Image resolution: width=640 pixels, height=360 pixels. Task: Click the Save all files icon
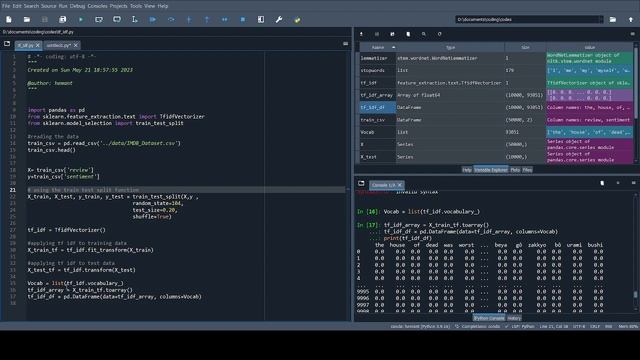(62, 19)
